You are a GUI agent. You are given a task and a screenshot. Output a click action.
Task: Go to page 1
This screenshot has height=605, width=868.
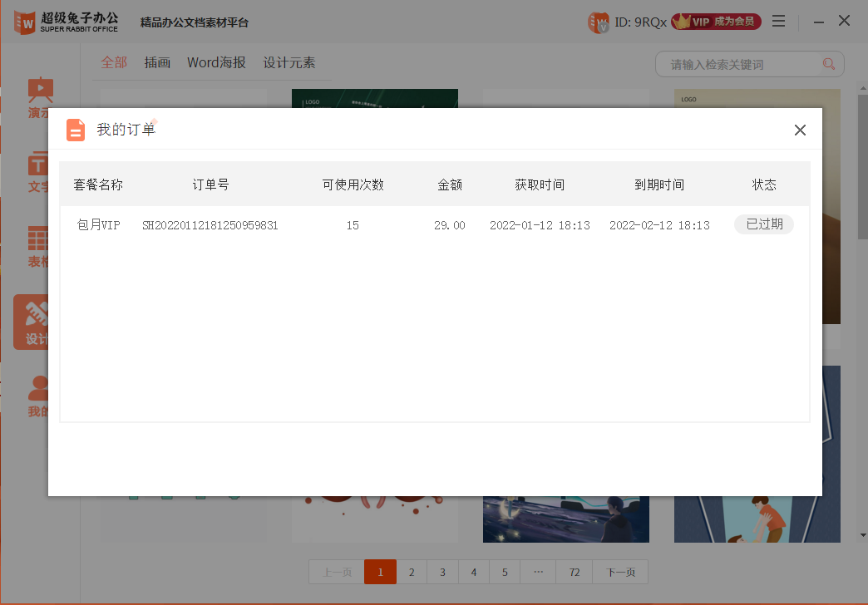click(x=380, y=572)
